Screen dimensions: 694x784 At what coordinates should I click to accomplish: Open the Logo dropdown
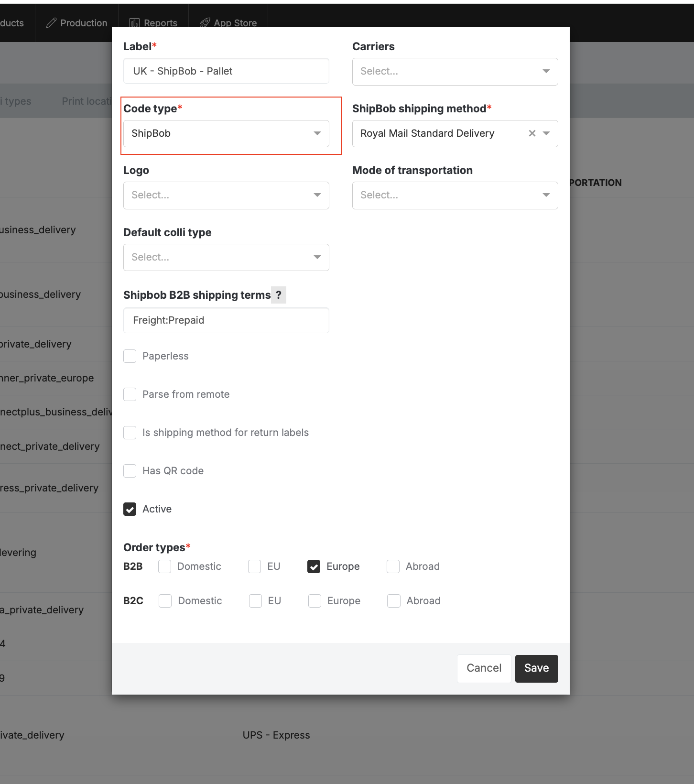[x=226, y=196]
